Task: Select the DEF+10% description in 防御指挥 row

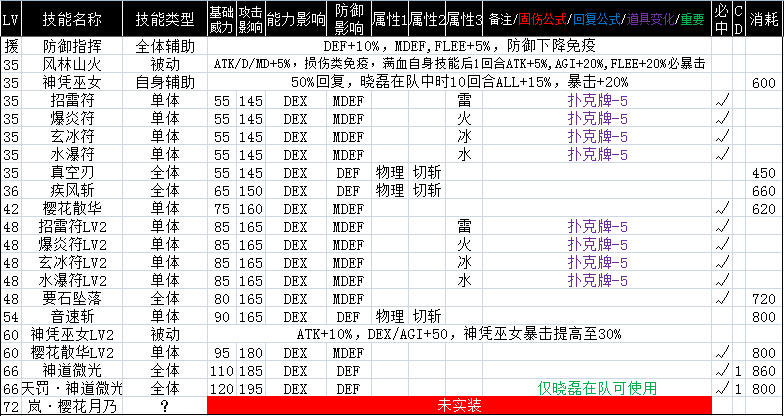Action: 459,46
